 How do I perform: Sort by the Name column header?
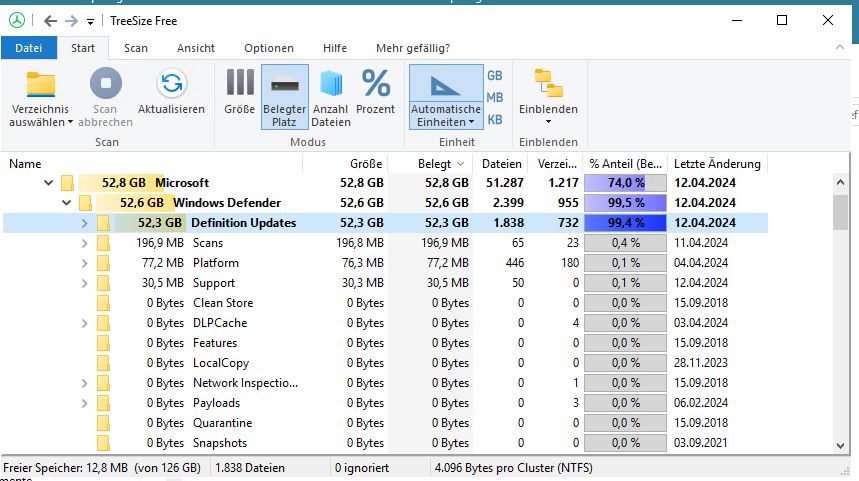coord(152,164)
